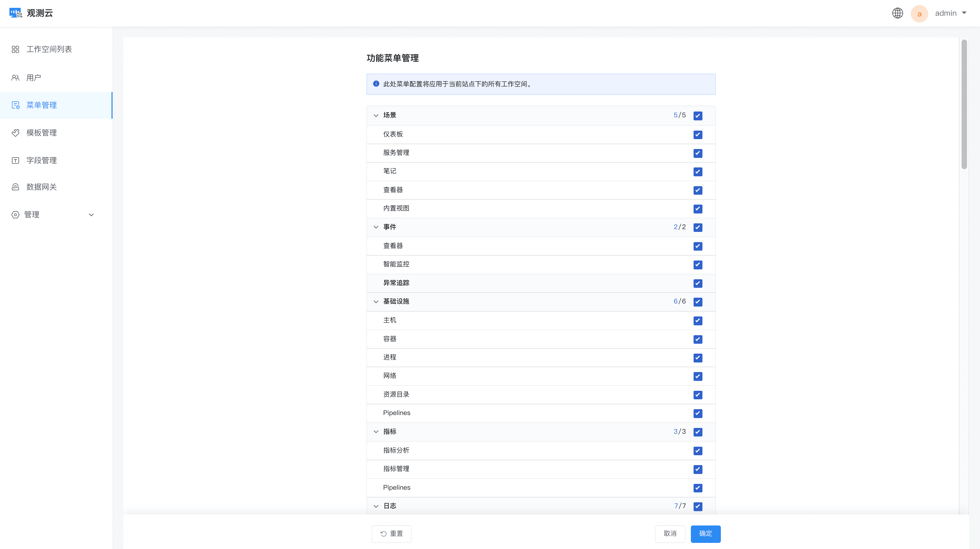Uncheck the 服务管理 checkbox

tap(698, 153)
